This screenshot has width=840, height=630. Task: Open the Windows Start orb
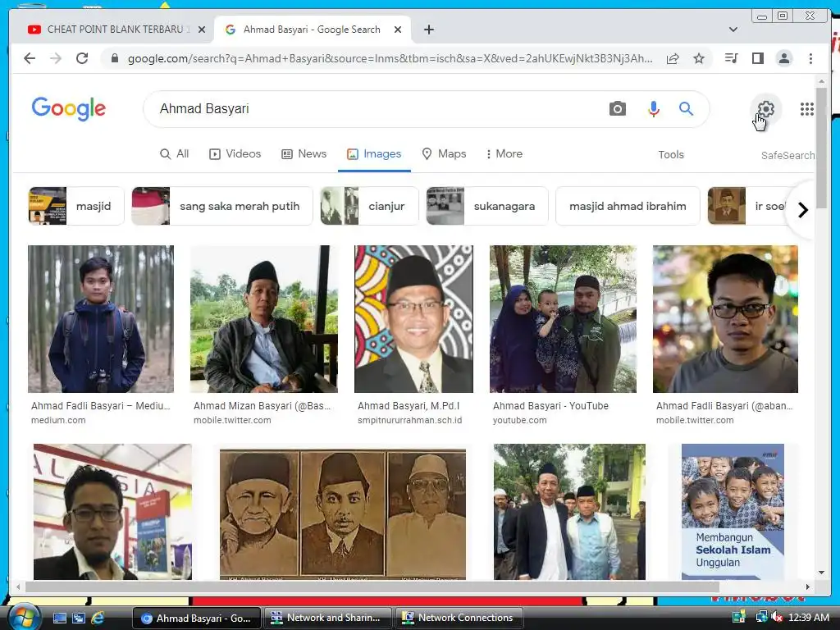coord(23,618)
